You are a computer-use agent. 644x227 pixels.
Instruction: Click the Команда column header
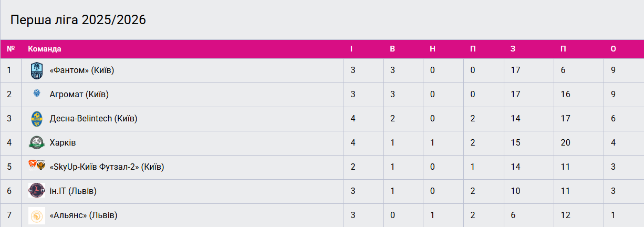tap(45, 49)
